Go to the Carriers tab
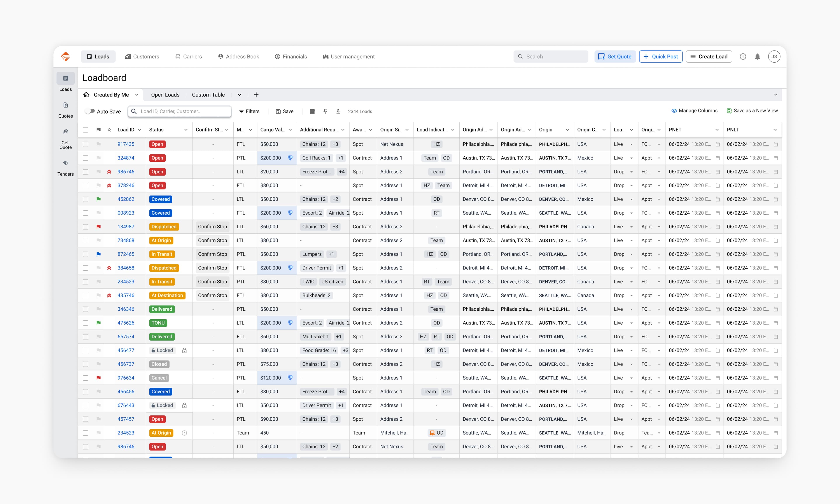This screenshot has width=840, height=504. tap(189, 57)
